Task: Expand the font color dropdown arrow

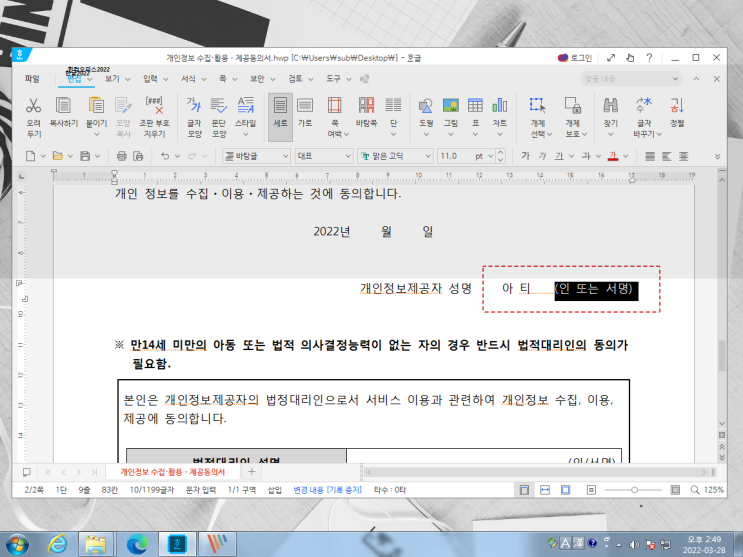Action: [626, 156]
